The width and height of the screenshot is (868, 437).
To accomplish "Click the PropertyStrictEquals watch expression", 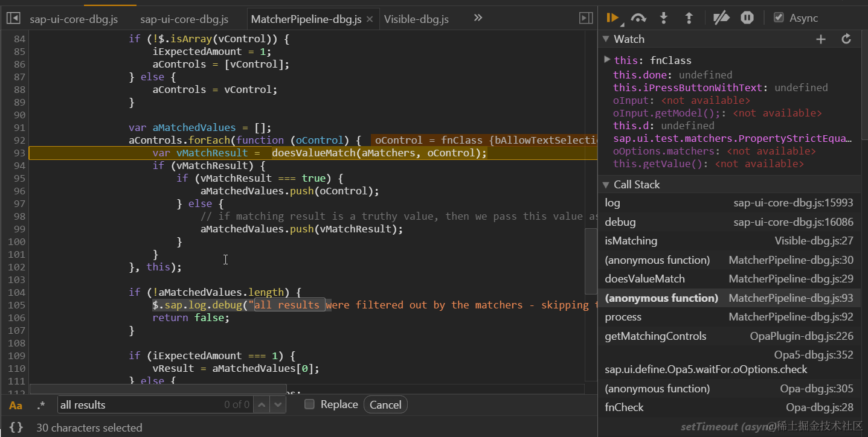I will [733, 138].
